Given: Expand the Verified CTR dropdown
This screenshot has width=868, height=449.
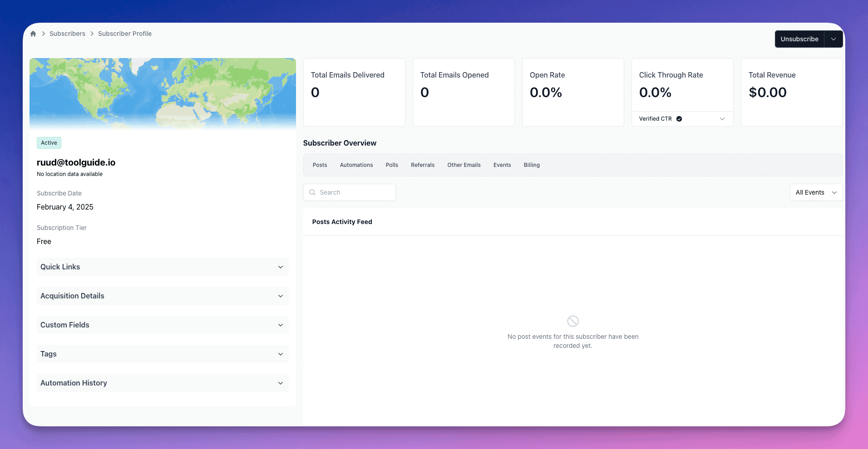Looking at the screenshot, I should coord(722,119).
